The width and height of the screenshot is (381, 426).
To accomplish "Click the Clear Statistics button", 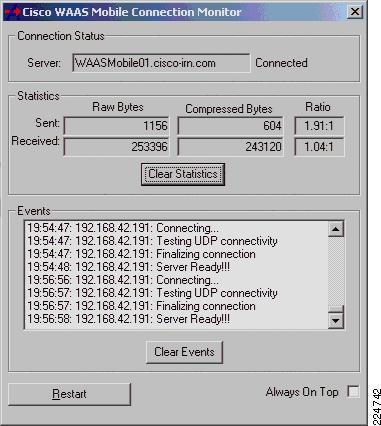I will click(183, 174).
